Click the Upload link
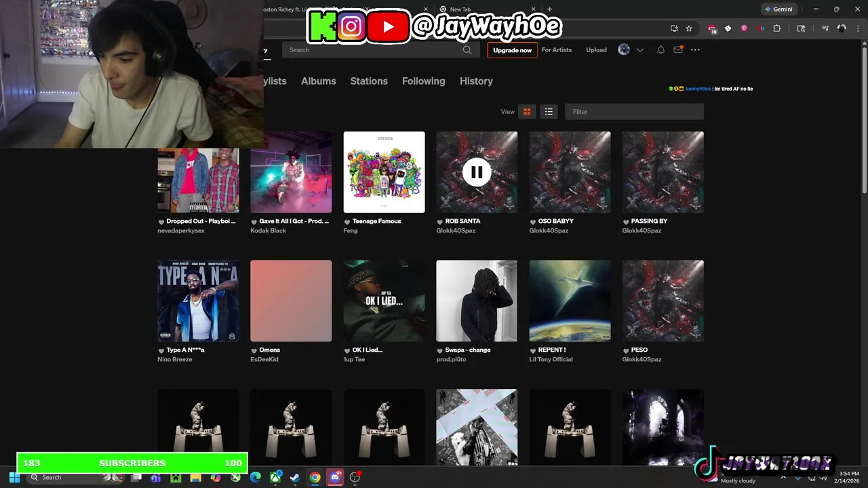This screenshot has width=868, height=488. 597,50
